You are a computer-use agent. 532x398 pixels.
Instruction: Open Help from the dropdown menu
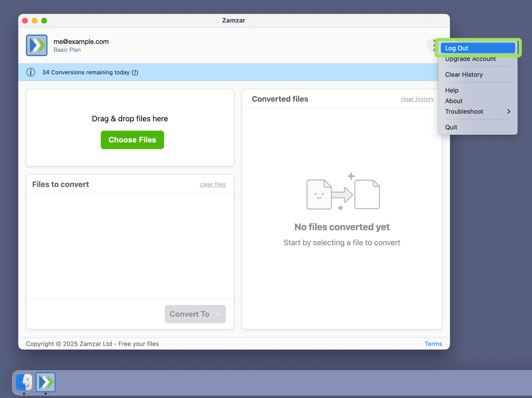point(452,90)
